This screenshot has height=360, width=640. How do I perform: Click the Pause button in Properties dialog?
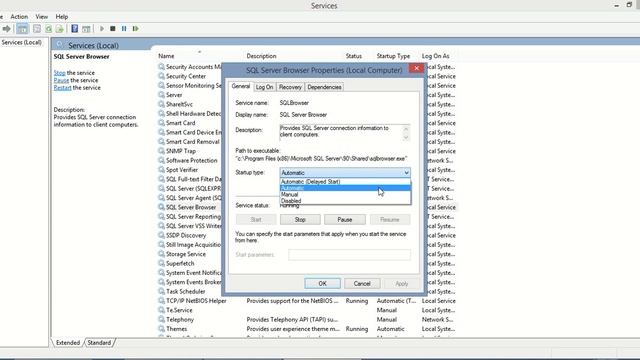click(344, 220)
